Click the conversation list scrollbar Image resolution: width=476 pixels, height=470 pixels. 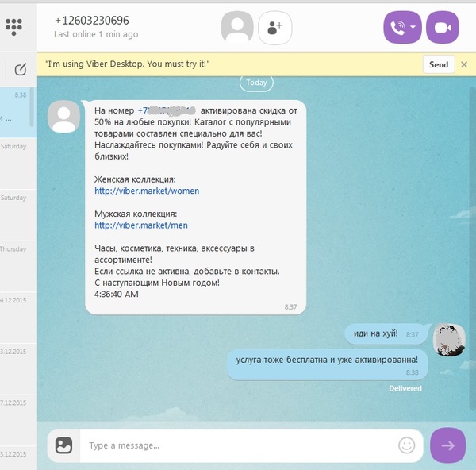click(x=33, y=107)
